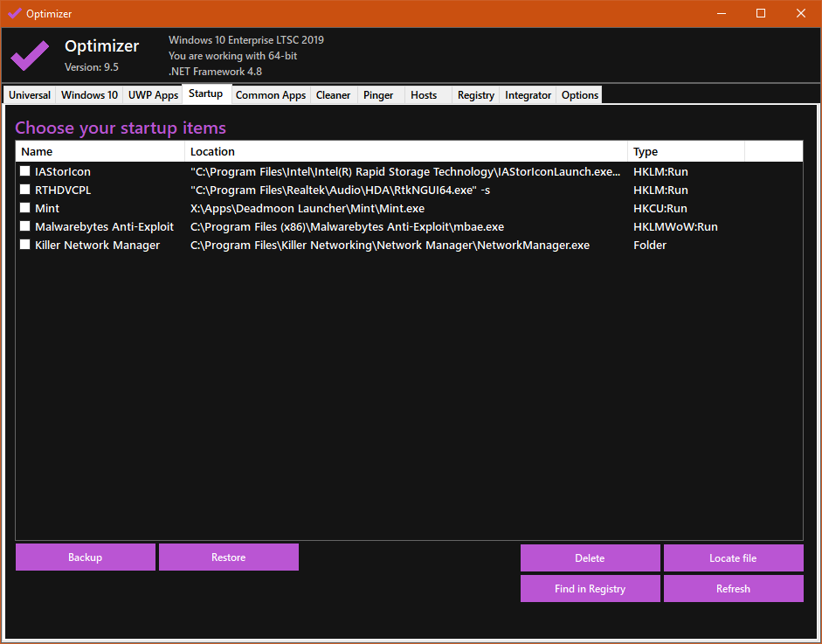Image resolution: width=822 pixels, height=644 pixels.
Task: Sort list by Type column header
Action: [685, 152]
